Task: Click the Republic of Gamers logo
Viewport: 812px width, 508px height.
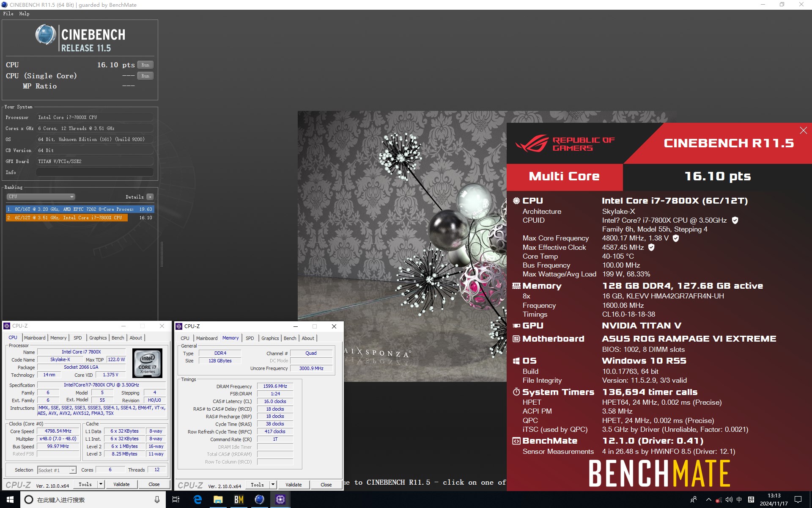Action: tap(565, 144)
